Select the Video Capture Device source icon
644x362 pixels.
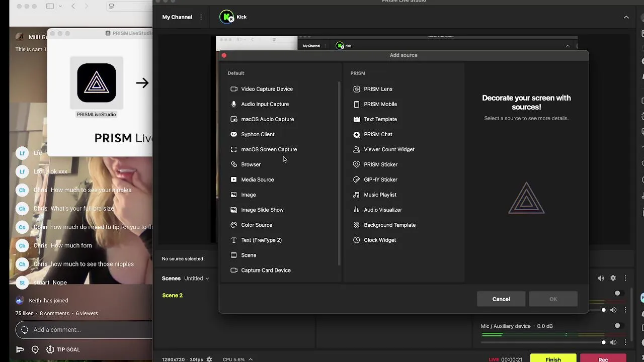[x=234, y=89]
